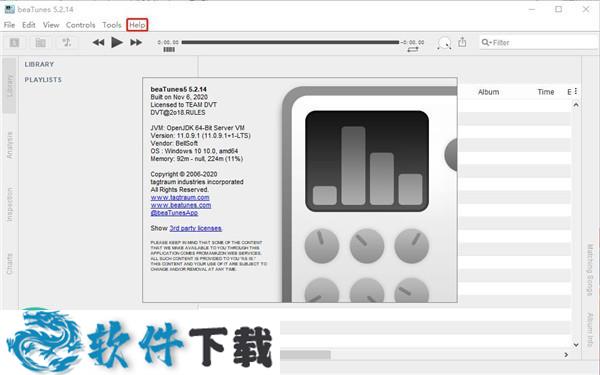Click the music note analysis toolbar icon
600x375 pixels.
point(67,42)
